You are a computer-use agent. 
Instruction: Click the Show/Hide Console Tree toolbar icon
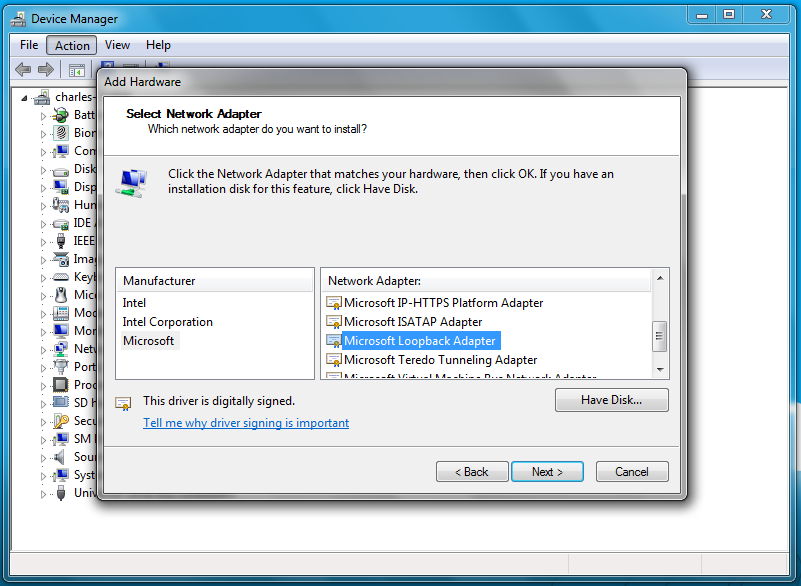point(77,69)
